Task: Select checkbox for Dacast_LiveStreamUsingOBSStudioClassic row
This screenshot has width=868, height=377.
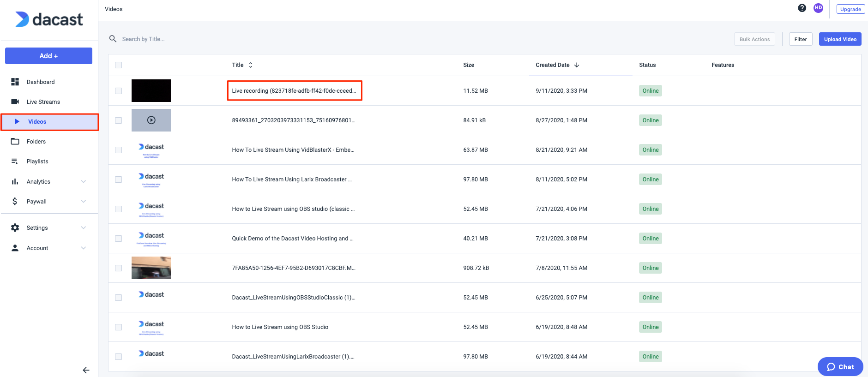Action: tap(119, 298)
